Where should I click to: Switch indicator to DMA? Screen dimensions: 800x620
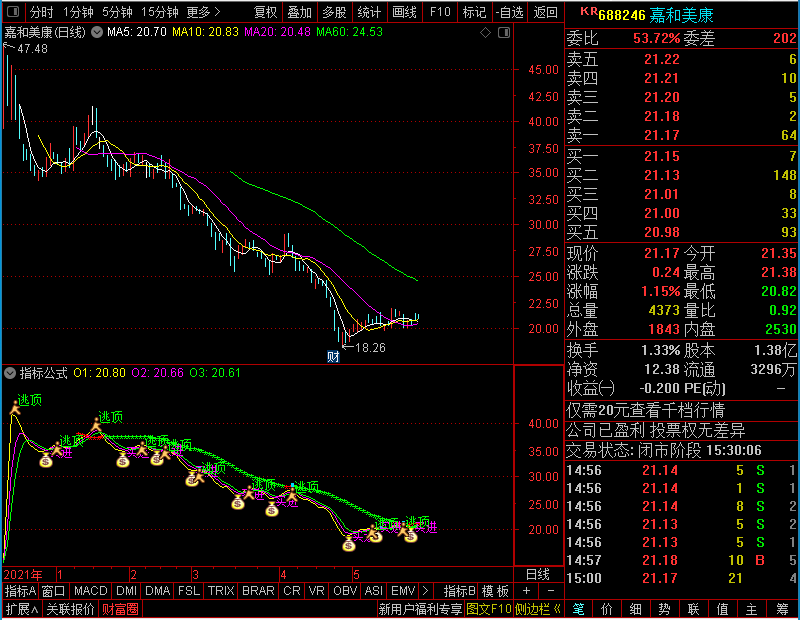click(157, 591)
